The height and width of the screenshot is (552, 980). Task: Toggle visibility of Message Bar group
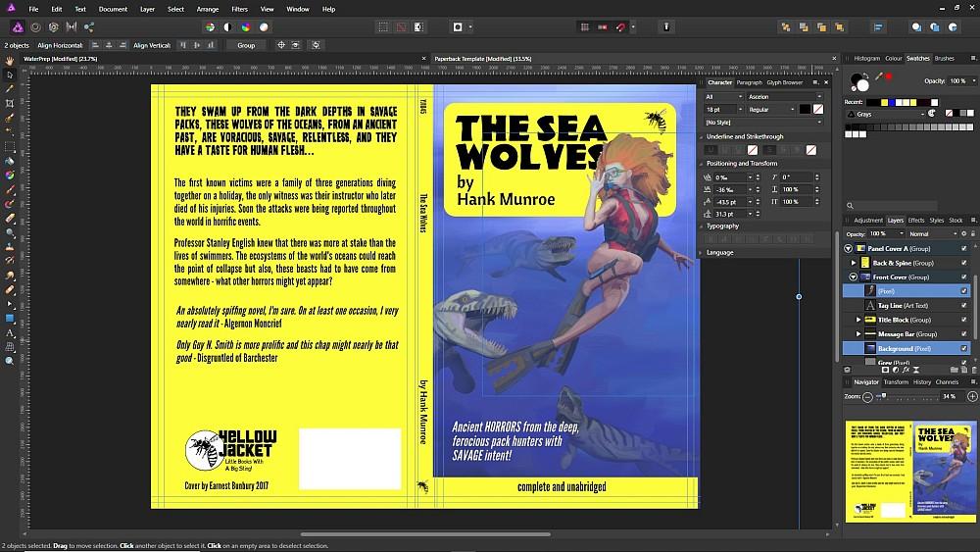coord(963,333)
